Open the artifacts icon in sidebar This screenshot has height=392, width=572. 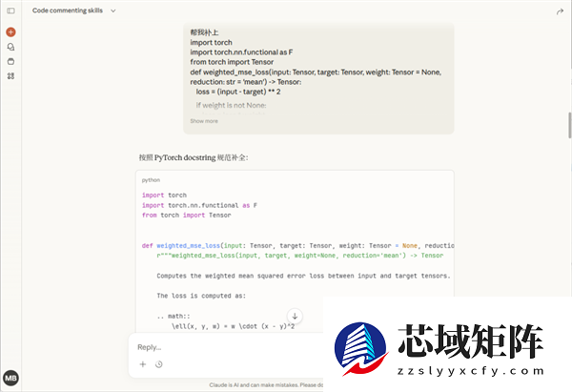[10, 76]
